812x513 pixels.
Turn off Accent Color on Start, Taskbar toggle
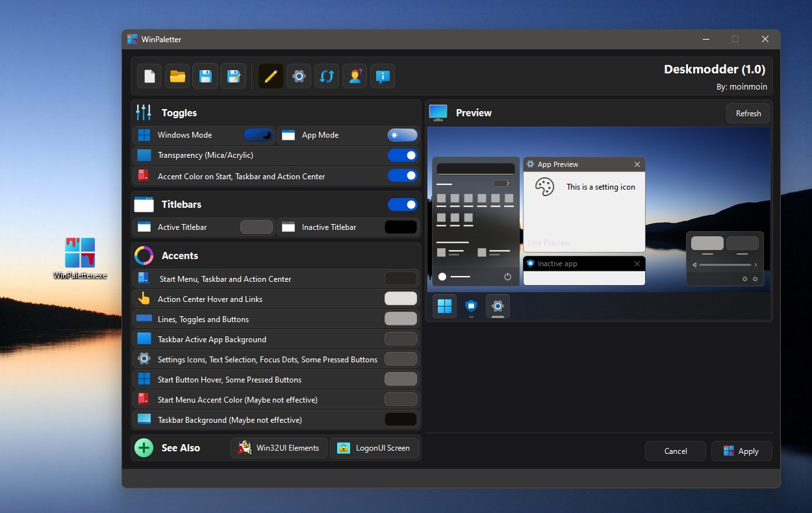(x=403, y=175)
